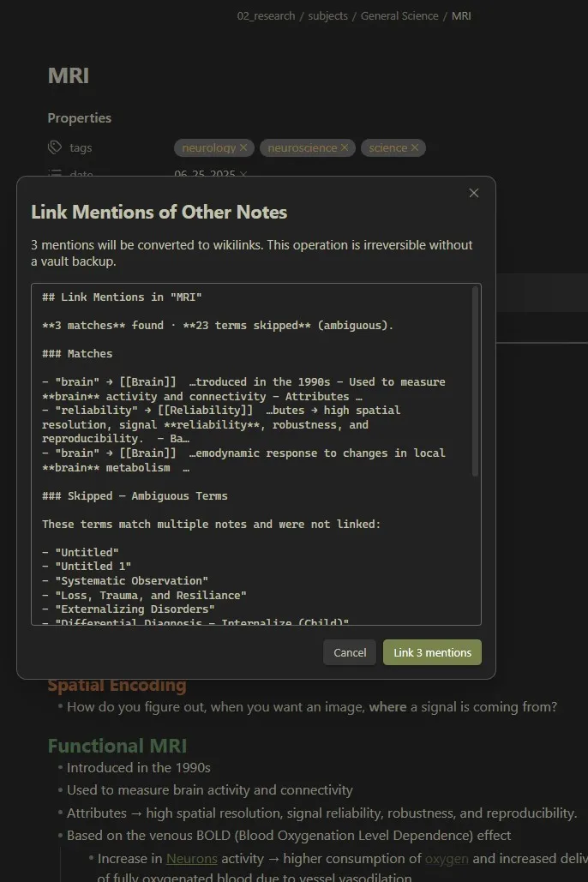Remove the science tag

[415, 147]
